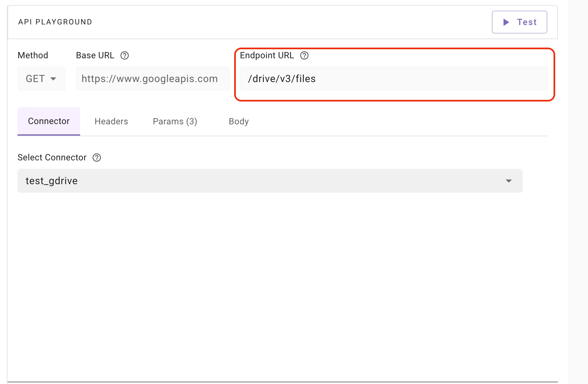The width and height of the screenshot is (588, 384).
Task: Click into the /drive/v3/files endpoint field
Action: point(394,79)
